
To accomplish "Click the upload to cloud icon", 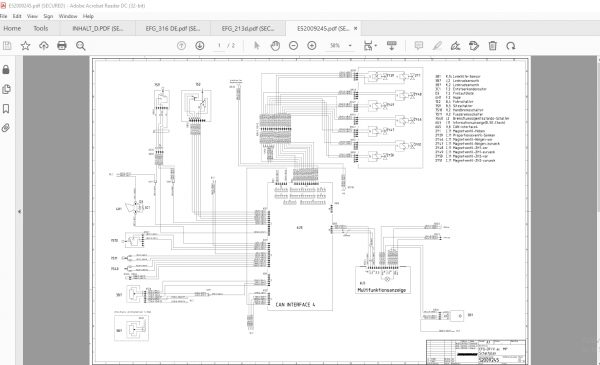I will (x=44, y=46).
